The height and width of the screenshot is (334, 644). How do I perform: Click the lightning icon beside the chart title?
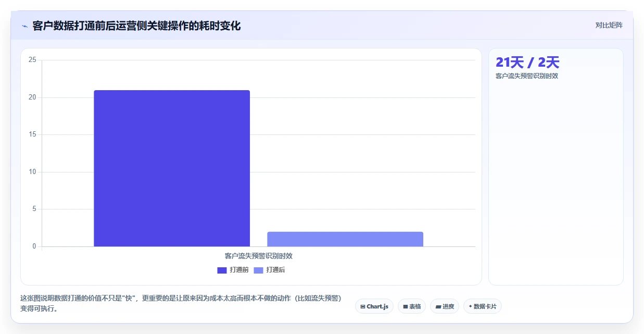click(24, 26)
